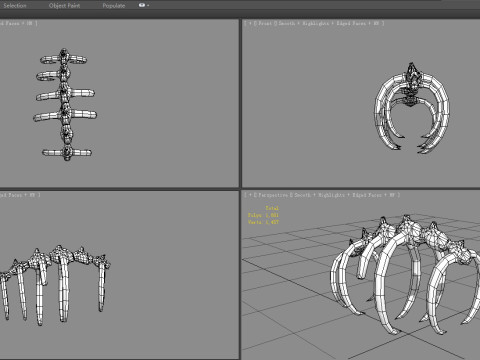Viewport: 480px width, 360px height.
Task: Click the Edged Faces label in bottom-left viewport
Action: point(11,195)
